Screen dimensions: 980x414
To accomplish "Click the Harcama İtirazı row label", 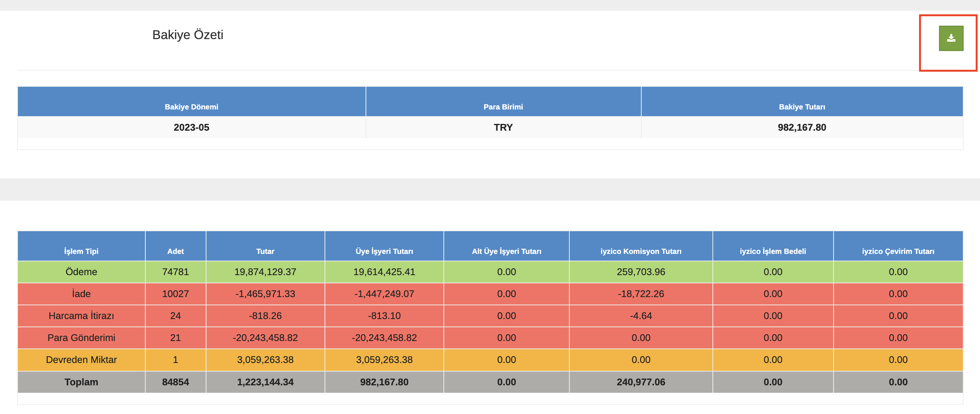I will coord(81,316).
